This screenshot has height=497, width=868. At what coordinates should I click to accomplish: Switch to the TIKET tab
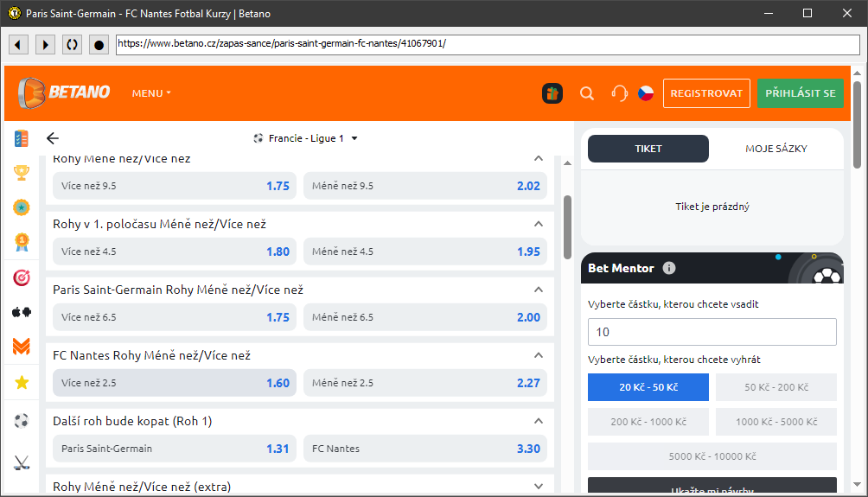tap(648, 149)
